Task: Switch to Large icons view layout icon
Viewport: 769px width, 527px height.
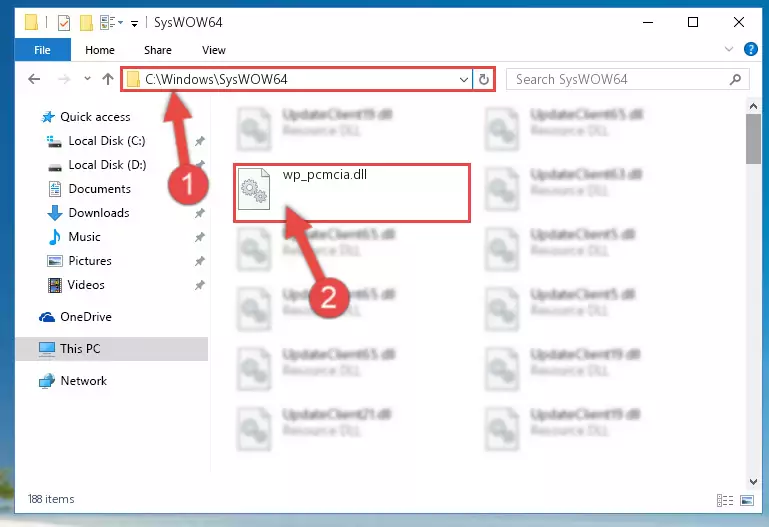Action: point(747,500)
